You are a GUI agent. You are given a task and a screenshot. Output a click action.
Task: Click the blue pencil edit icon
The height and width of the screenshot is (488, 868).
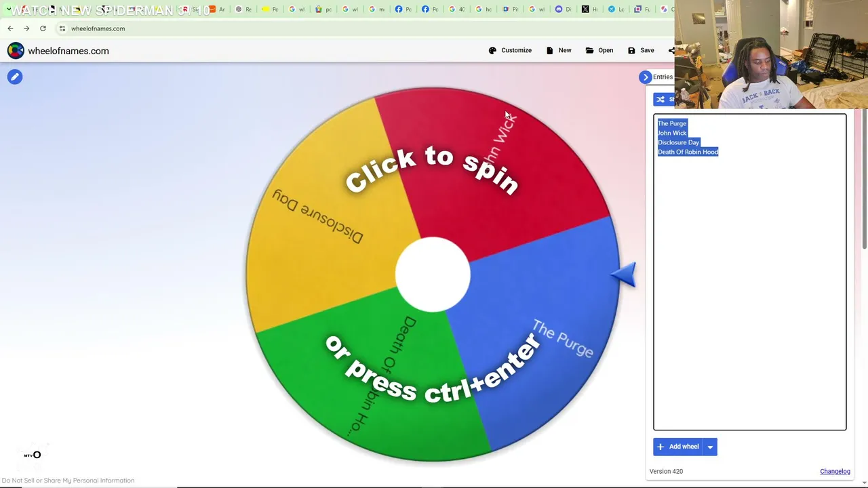pos(15,77)
